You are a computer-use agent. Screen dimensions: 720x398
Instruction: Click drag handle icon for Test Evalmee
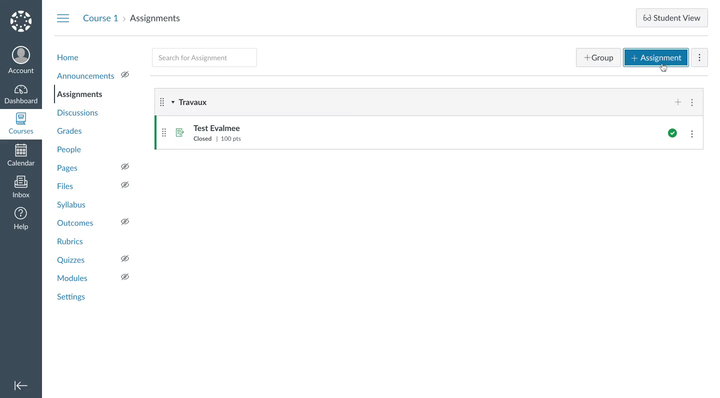(164, 133)
